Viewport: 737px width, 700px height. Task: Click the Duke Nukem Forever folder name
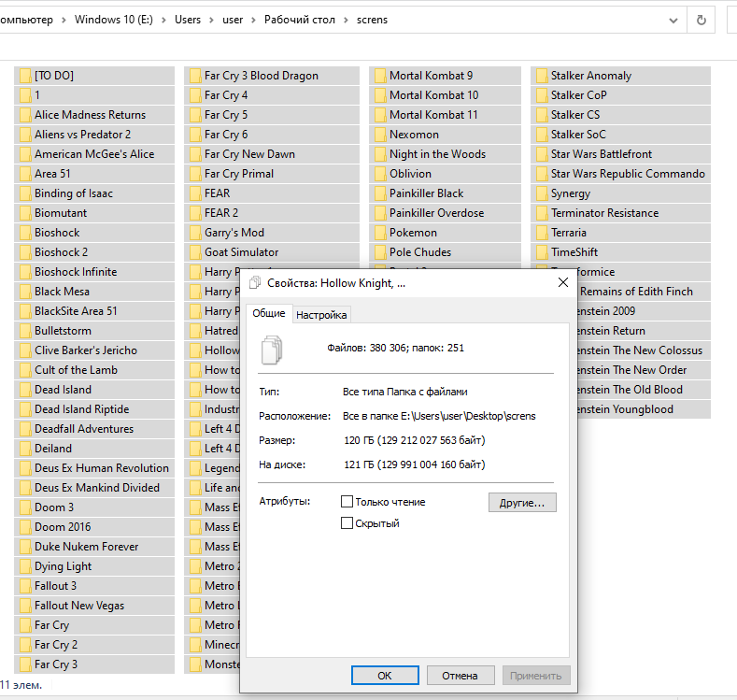[x=87, y=547]
